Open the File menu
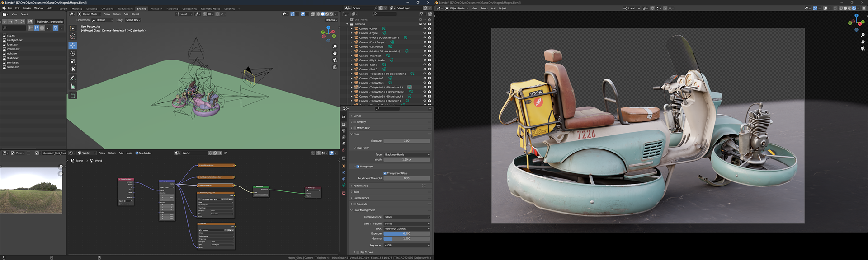 (x=10, y=8)
